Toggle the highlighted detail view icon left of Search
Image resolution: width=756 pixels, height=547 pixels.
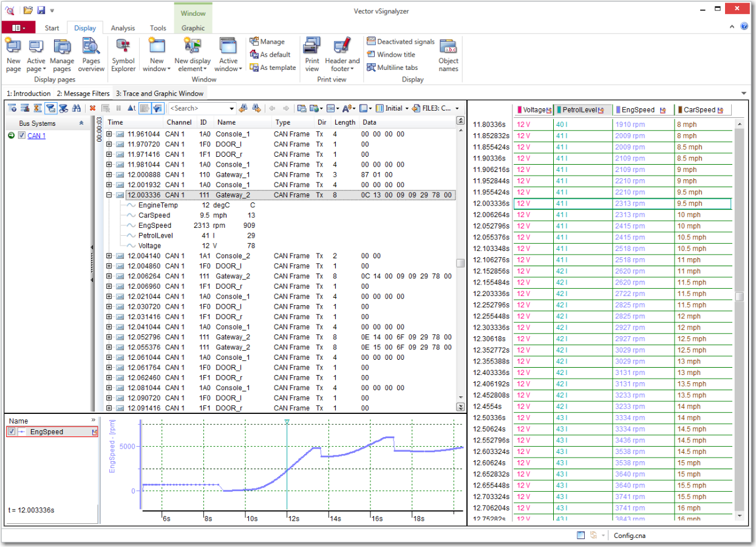point(145,108)
